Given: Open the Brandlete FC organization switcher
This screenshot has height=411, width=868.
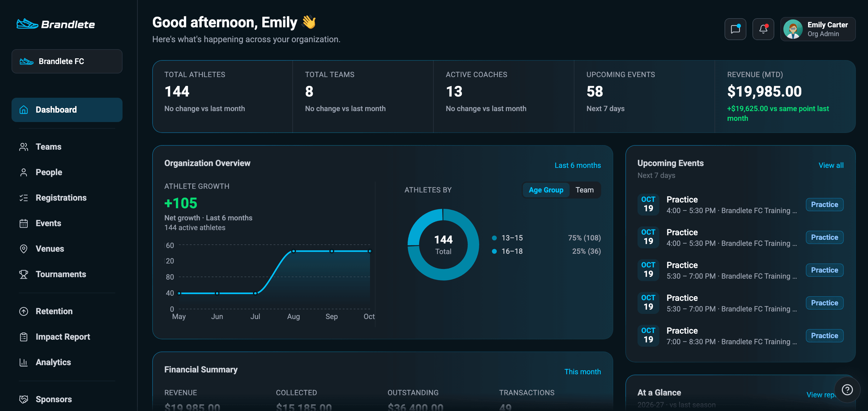Looking at the screenshot, I should click(x=67, y=61).
